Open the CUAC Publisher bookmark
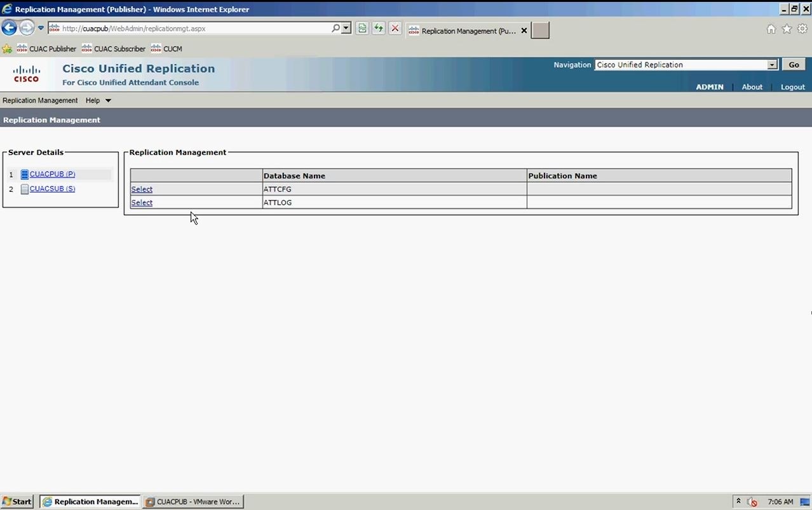Viewport: 812px width, 510px height. coord(46,49)
